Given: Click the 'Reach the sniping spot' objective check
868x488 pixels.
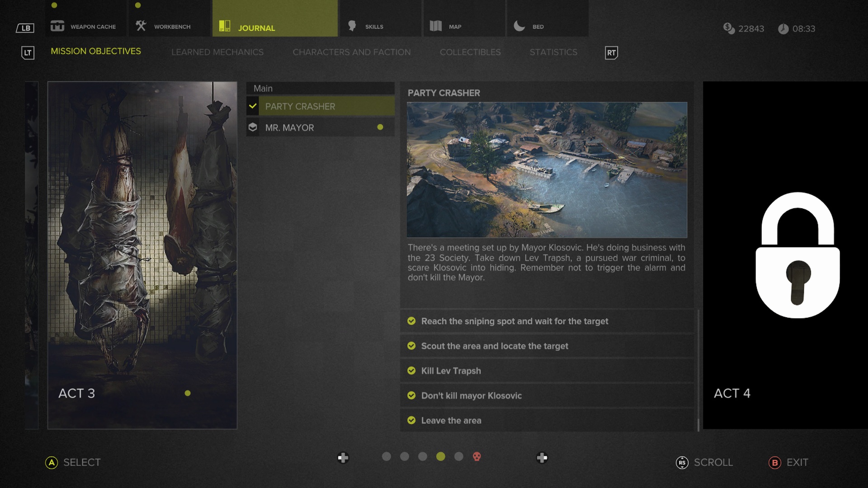Looking at the screenshot, I should [x=411, y=321].
